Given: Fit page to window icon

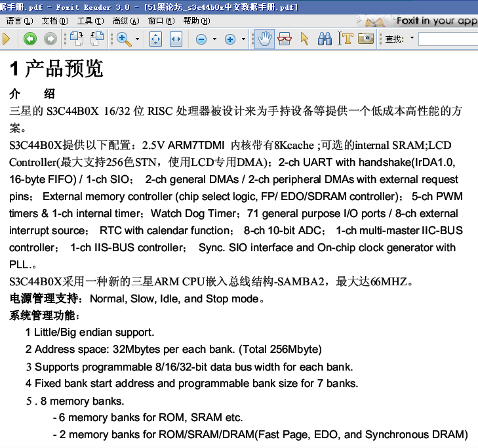Looking at the screenshot, I should pos(156,39).
